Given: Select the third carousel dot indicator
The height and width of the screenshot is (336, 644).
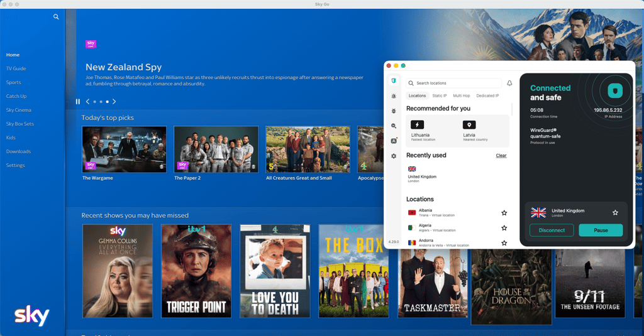Looking at the screenshot, I should pyautogui.click(x=108, y=101).
